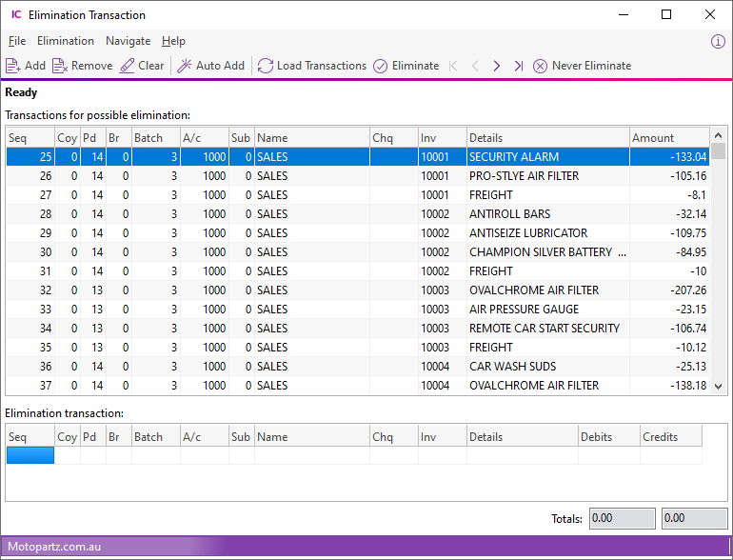Click the Add toolbar icon
Screen dimensions: 733x560
(13, 66)
